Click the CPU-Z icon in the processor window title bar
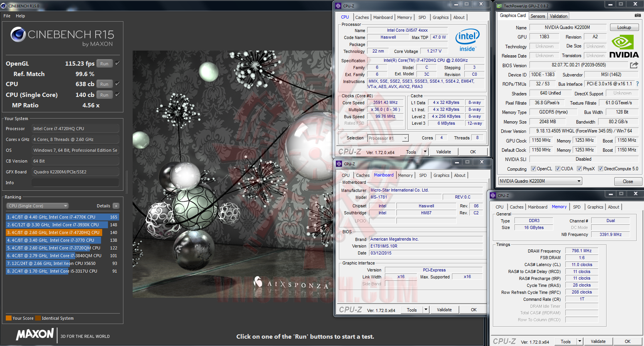 click(339, 6)
